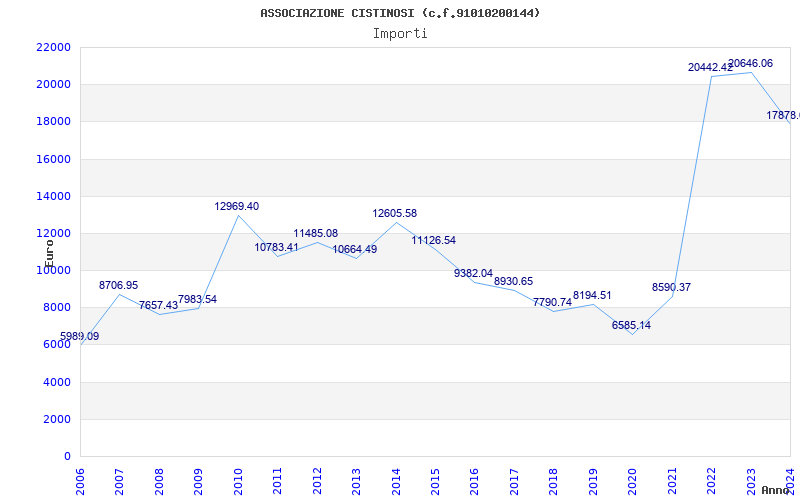Click the 9382.04 data label for 2016
The image size is (800, 500).
(x=473, y=274)
